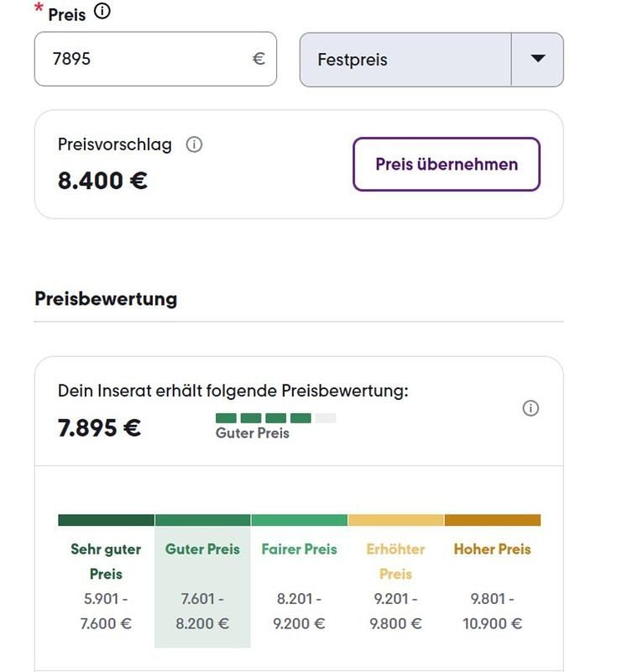Click the orange Hoher Preis color bar

point(492,520)
